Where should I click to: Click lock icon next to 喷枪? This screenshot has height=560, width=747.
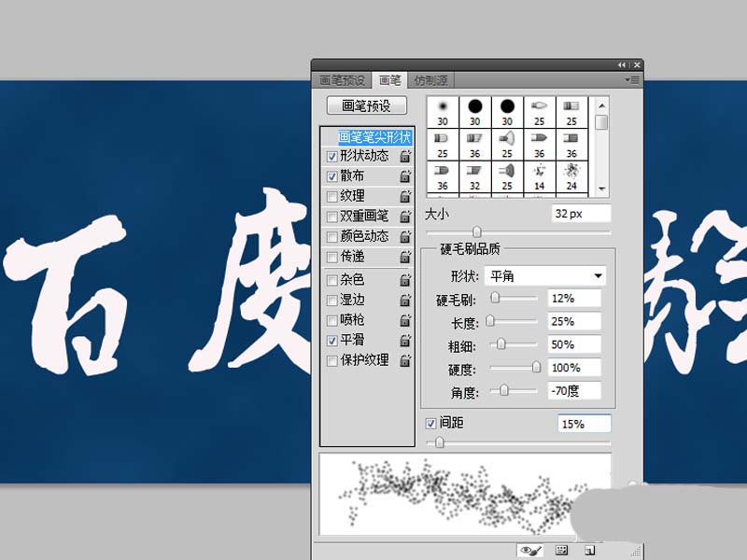[x=405, y=320]
